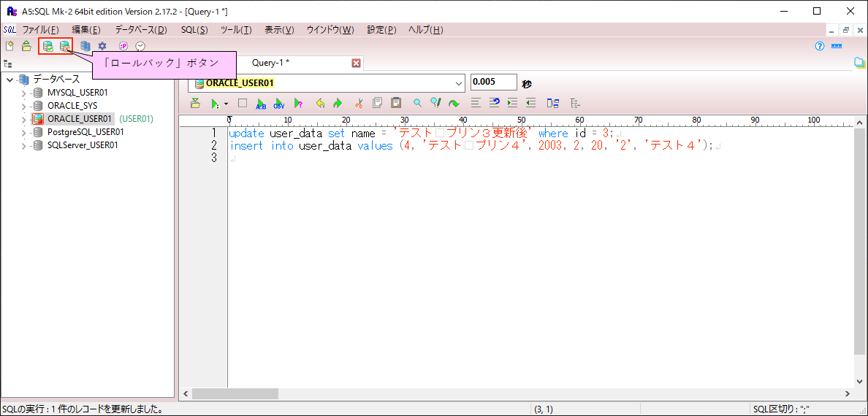Click the horizontal scrollbar in editor

235,393
